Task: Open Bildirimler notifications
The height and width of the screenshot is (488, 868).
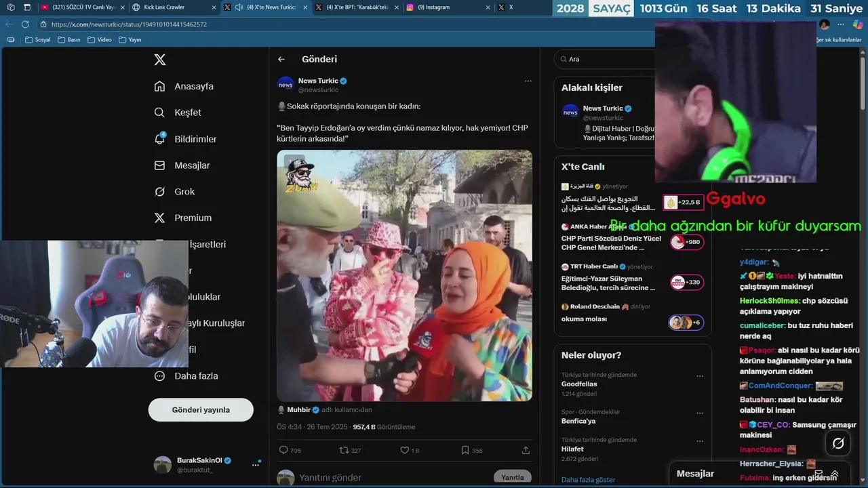Action: coord(185,139)
